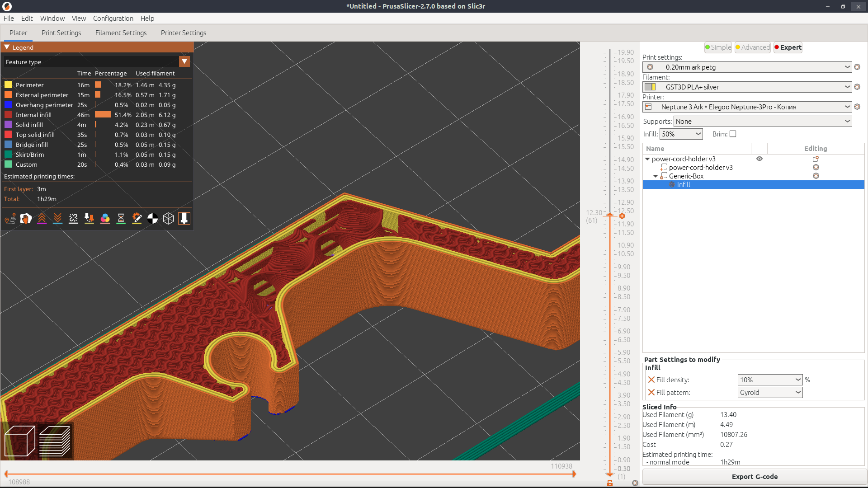Open Fill density 10% dropdown
This screenshot has height=488, width=868.
(770, 380)
